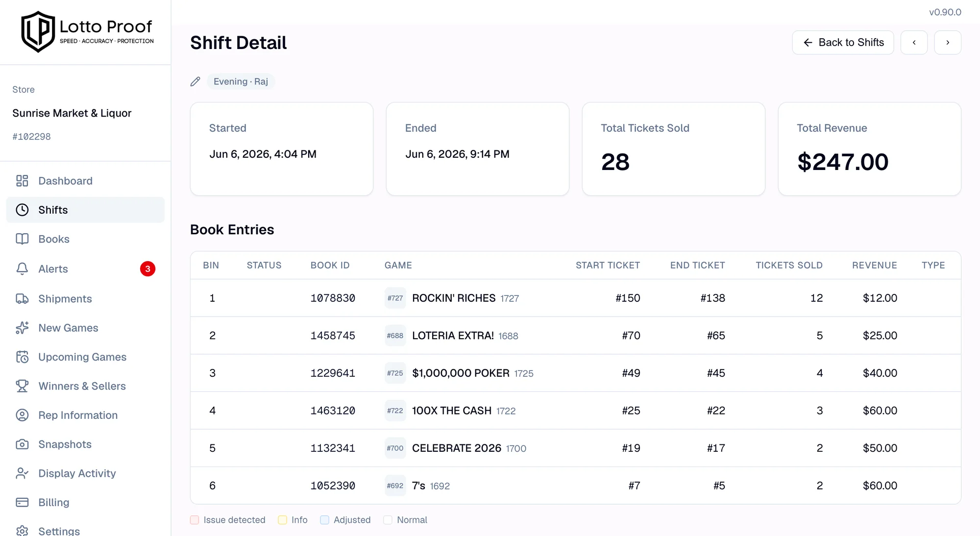This screenshot has height=536, width=980.
Task: Click the #722 game number badge
Action: [395, 411]
